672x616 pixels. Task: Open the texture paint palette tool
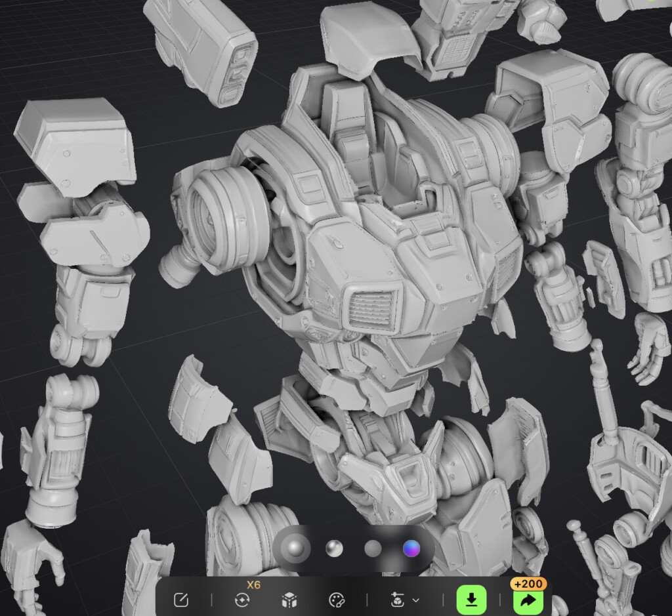(337, 600)
